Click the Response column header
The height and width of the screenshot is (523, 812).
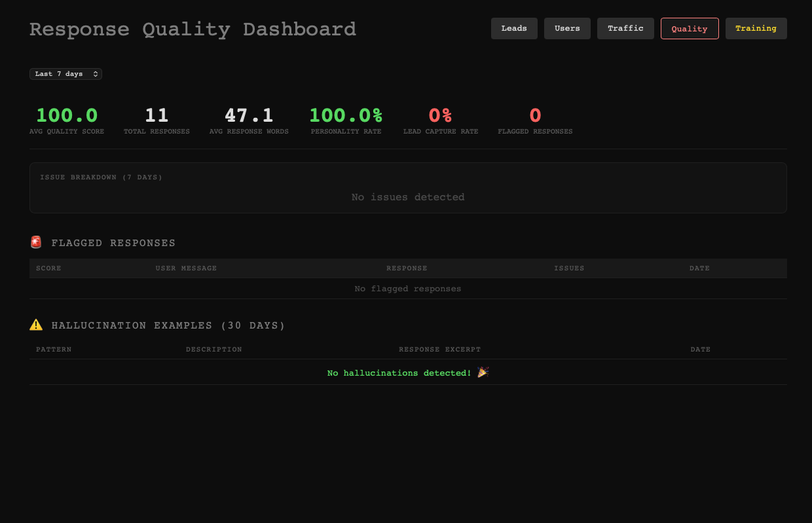click(407, 268)
